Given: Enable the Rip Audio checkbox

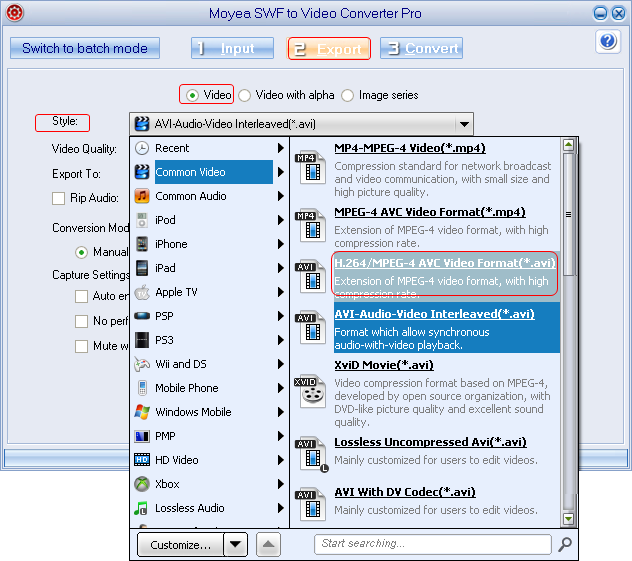Looking at the screenshot, I should pyautogui.click(x=58, y=198).
